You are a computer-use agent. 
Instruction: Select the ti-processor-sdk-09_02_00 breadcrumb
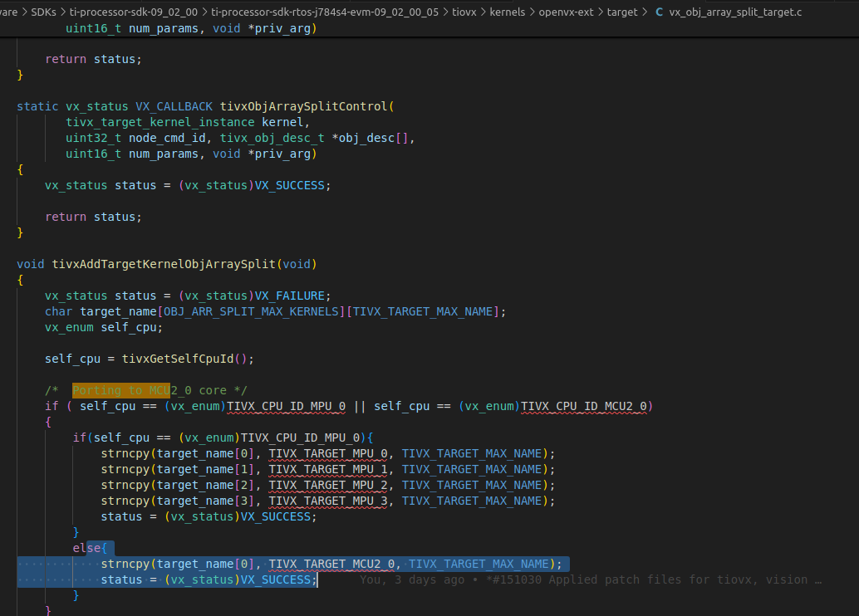click(x=134, y=12)
